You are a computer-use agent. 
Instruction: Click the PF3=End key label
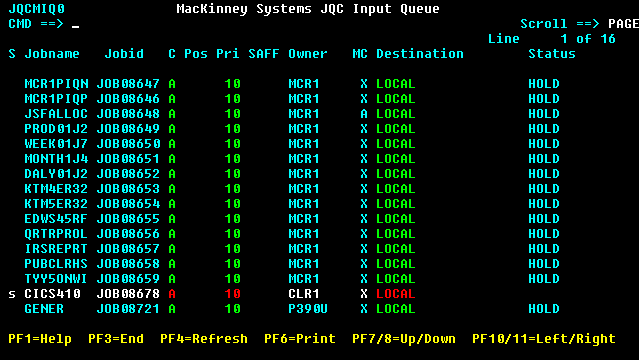pyautogui.click(x=116, y=339)
